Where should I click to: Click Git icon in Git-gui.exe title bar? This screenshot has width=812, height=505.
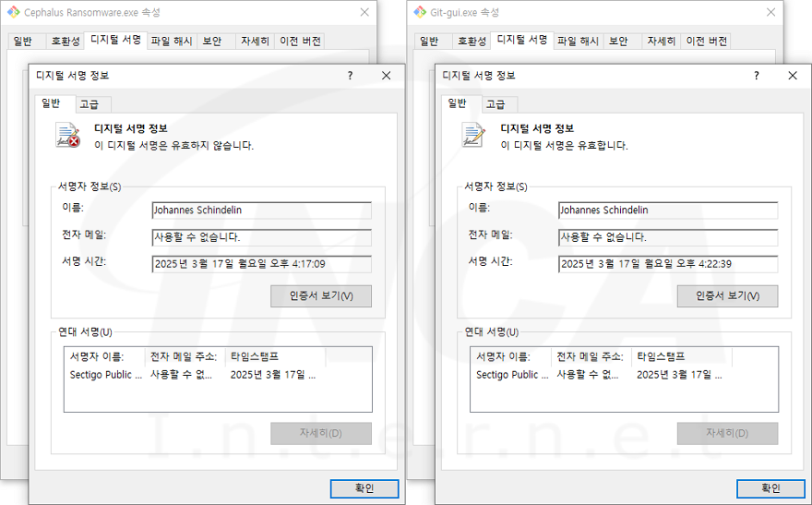coord(420,12)
